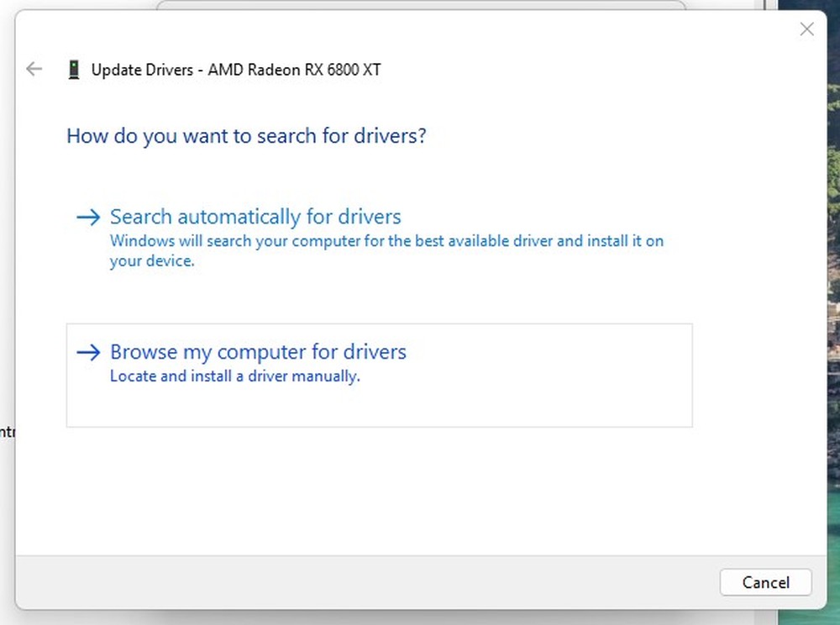The width and height of the screenshot is (840, 625).
Task: Click 'Locate and install a driver manually.' text
Action: (x=234, y=376)
